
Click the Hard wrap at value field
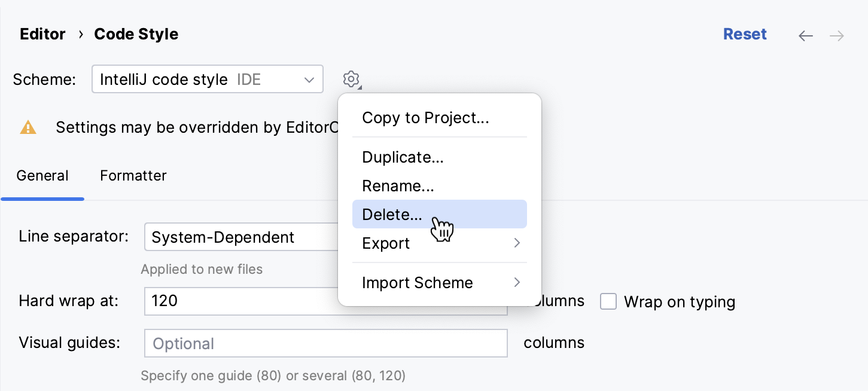[x=239, y=301]
